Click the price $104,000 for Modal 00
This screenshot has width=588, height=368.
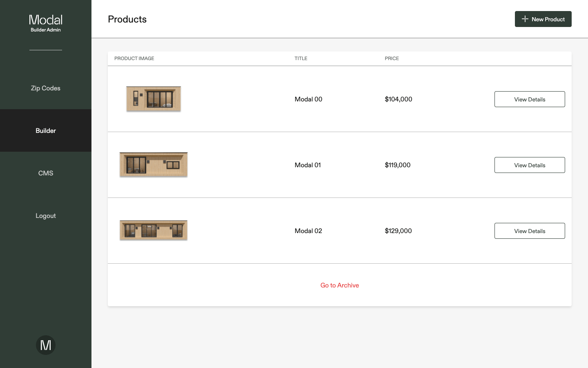398,99
